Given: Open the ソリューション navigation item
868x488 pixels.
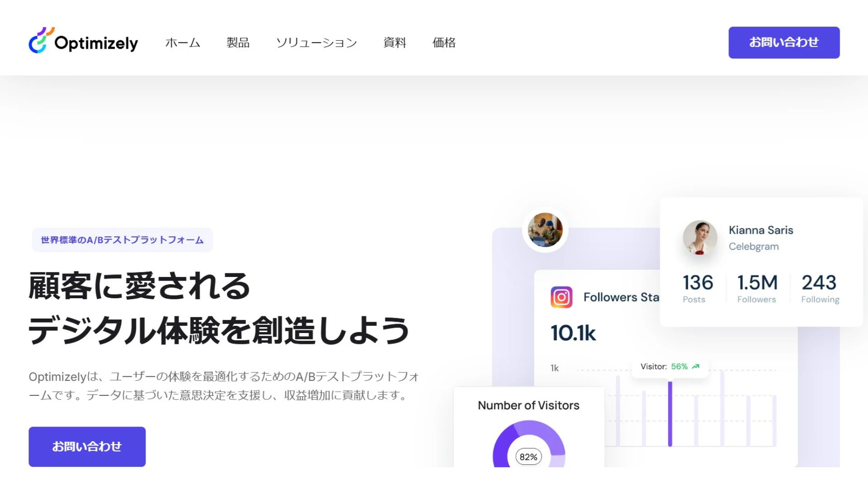Looking at the screenshot, I should pyautogui.click(x=316, y=42).
